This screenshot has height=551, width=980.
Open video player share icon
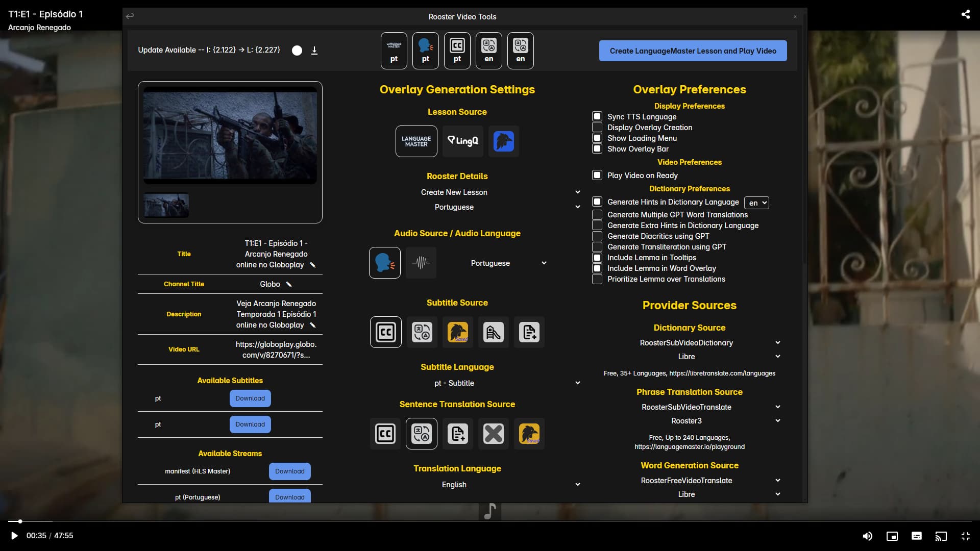click(965, 14)
